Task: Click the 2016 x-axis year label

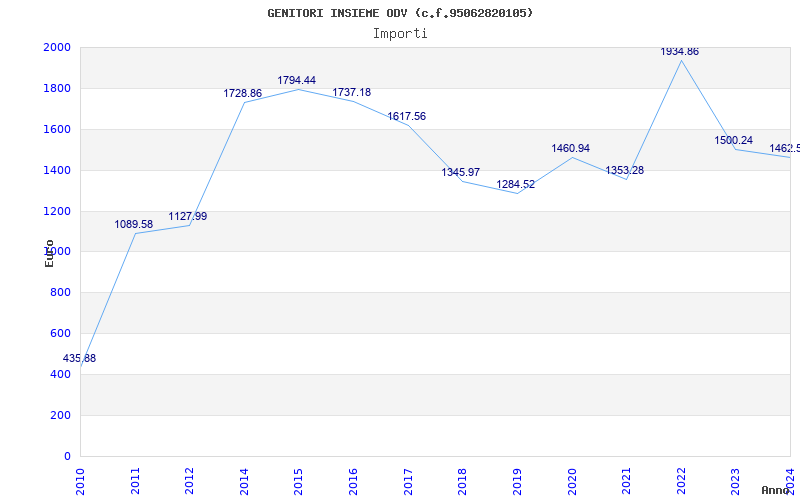Action: tap(354, 482)
